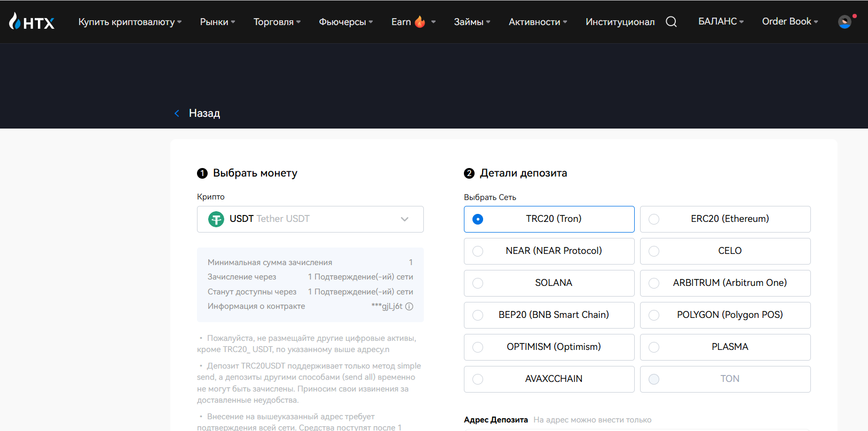Pick ARBITRUM (Arbitrum One) network
The image size is (868, 431).
(x=725, y=283)
